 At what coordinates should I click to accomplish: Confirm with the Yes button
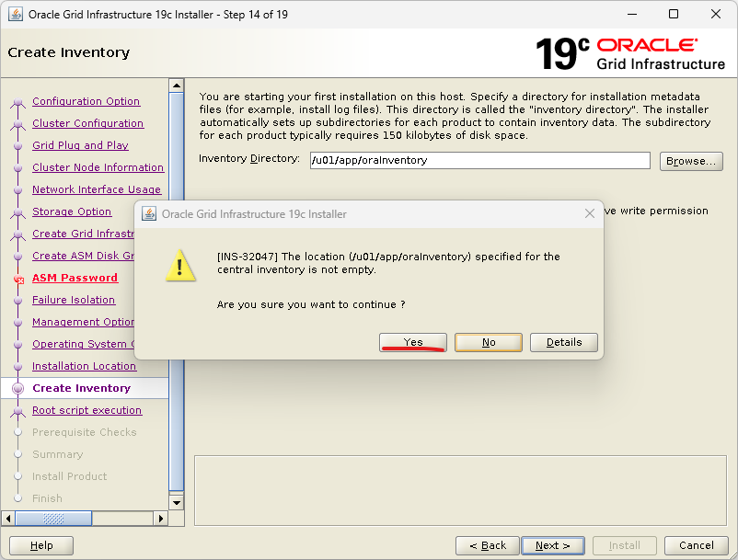[413, 342]
